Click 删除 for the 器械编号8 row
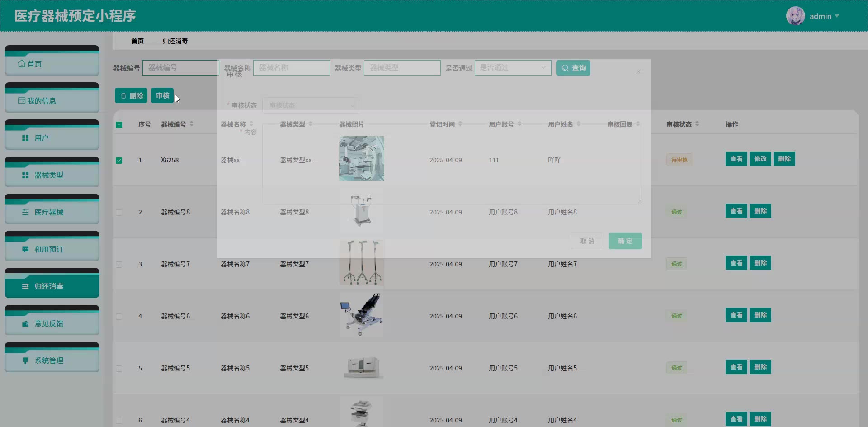Image resolution: width=868 pixels, height=427 pixels. click(x=760, y=211)
